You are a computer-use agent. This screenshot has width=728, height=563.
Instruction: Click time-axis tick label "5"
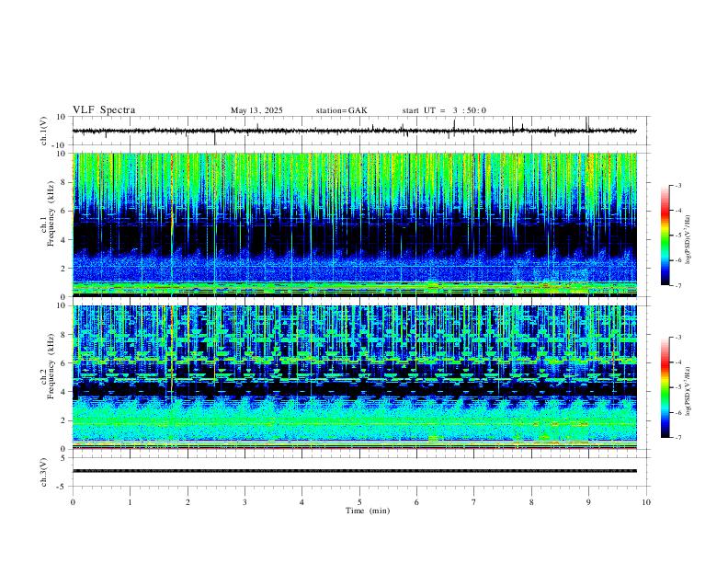[x=359, y=502]
